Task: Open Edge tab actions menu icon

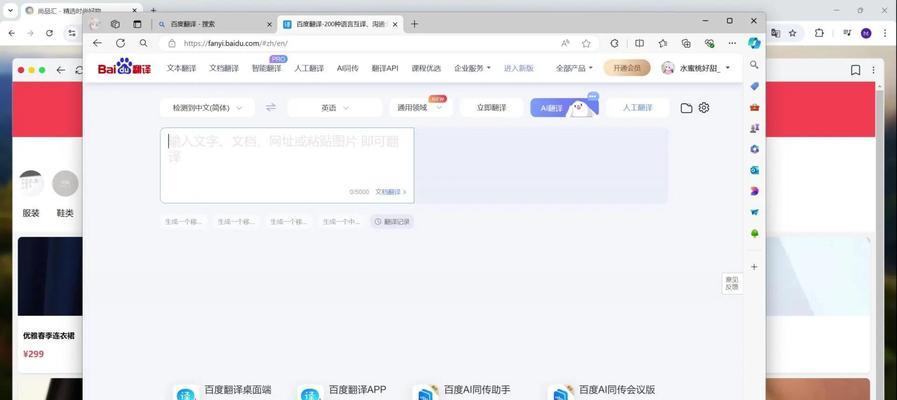Action: tap(137, 24)
